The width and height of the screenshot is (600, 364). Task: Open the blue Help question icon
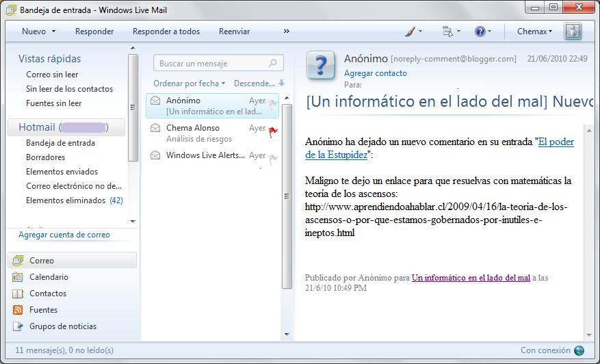(482, 31)
